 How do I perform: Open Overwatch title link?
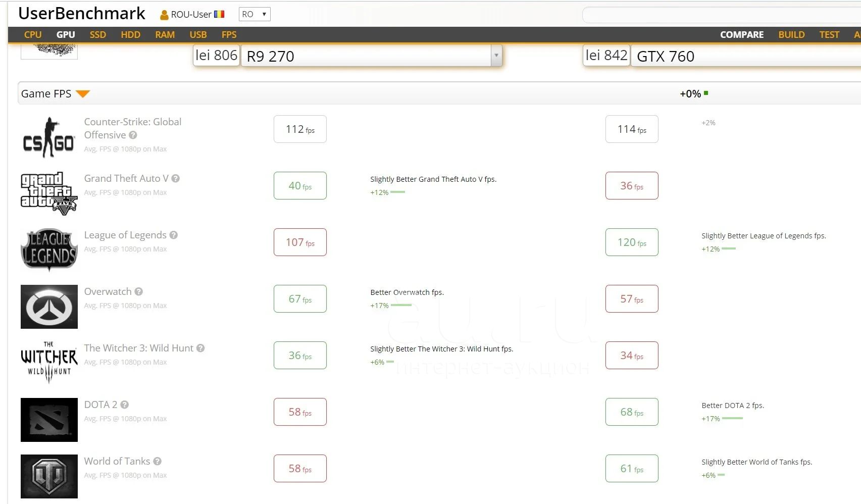point(108,291)
